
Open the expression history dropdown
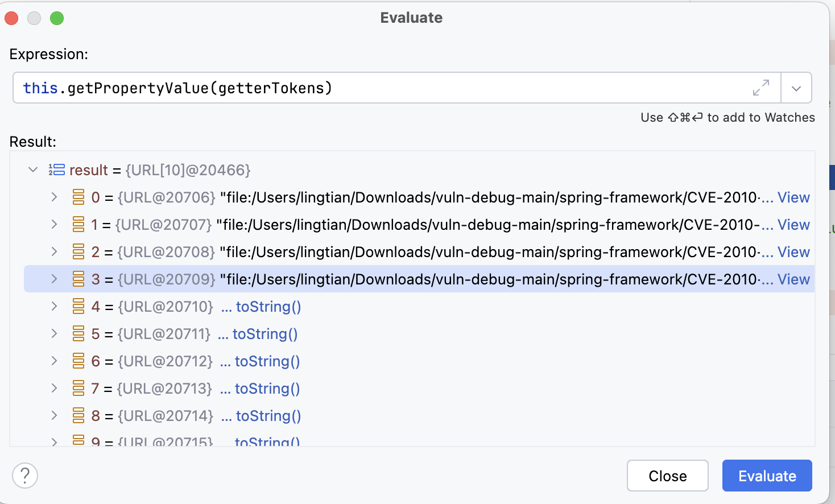click(x=796, y=88)
